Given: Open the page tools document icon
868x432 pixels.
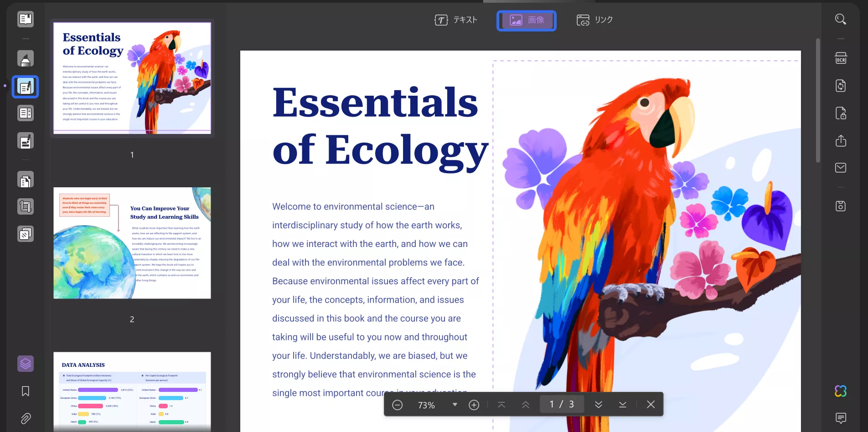Looking at the screenshot, I should [x=26, y=180].
